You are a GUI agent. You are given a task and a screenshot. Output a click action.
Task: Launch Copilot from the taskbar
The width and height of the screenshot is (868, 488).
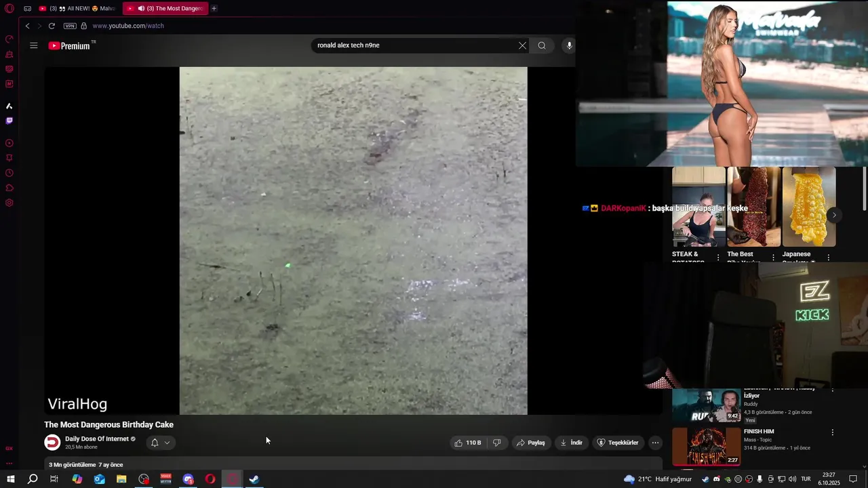[77, 479]
